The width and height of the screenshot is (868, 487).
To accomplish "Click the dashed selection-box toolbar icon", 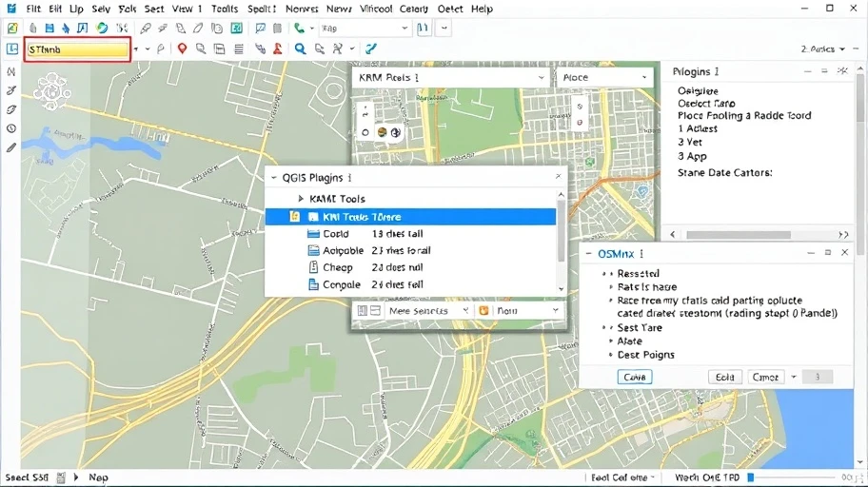I will click(x=122, y=28).
